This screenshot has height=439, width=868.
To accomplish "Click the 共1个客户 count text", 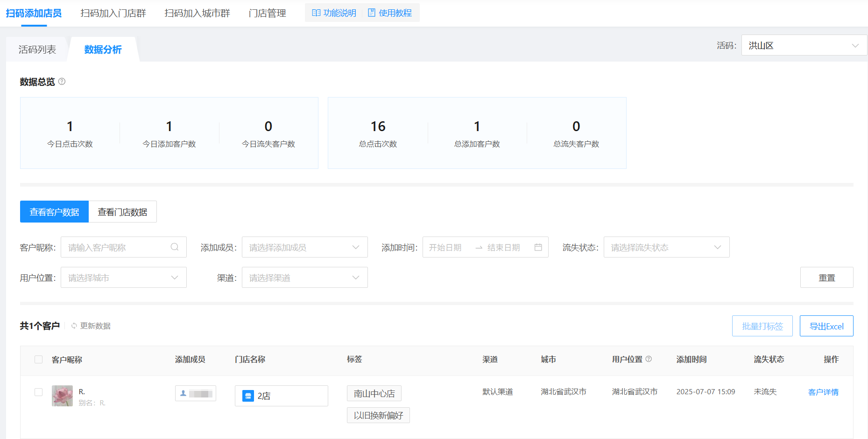I will click(40, 326).
